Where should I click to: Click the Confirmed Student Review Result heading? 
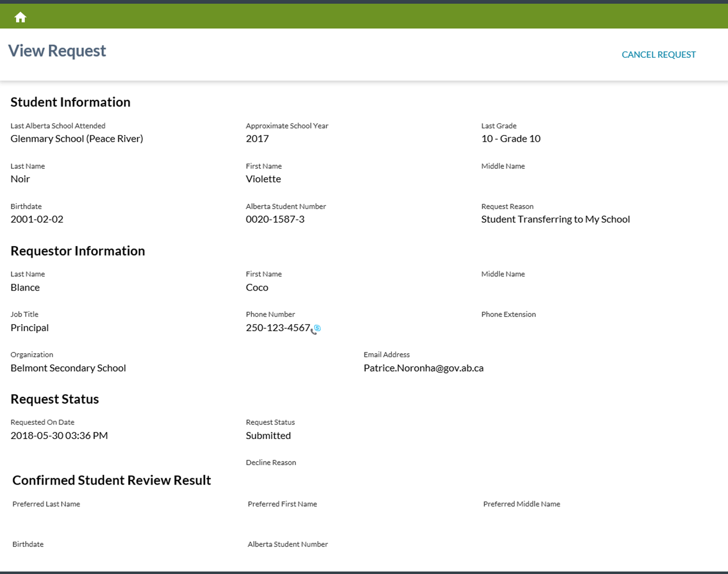[111, 480]
